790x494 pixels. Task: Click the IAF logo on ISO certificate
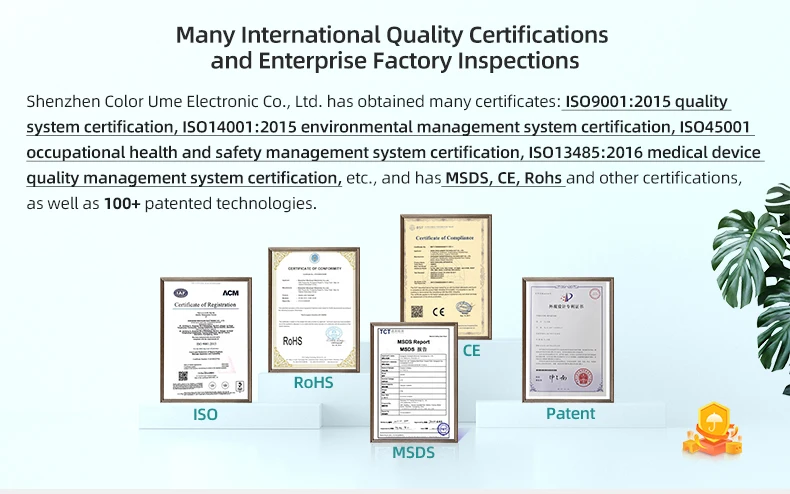[181, 293]
